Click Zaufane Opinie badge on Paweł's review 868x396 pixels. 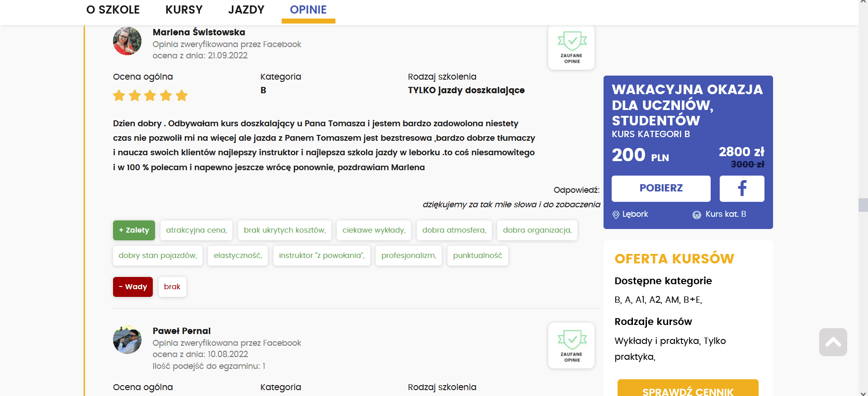[571, 346]
